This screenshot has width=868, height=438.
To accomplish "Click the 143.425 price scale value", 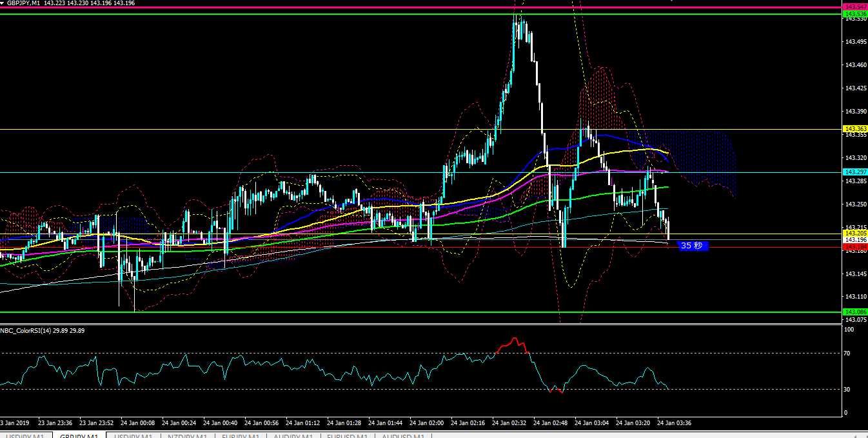I will point(855,88).
